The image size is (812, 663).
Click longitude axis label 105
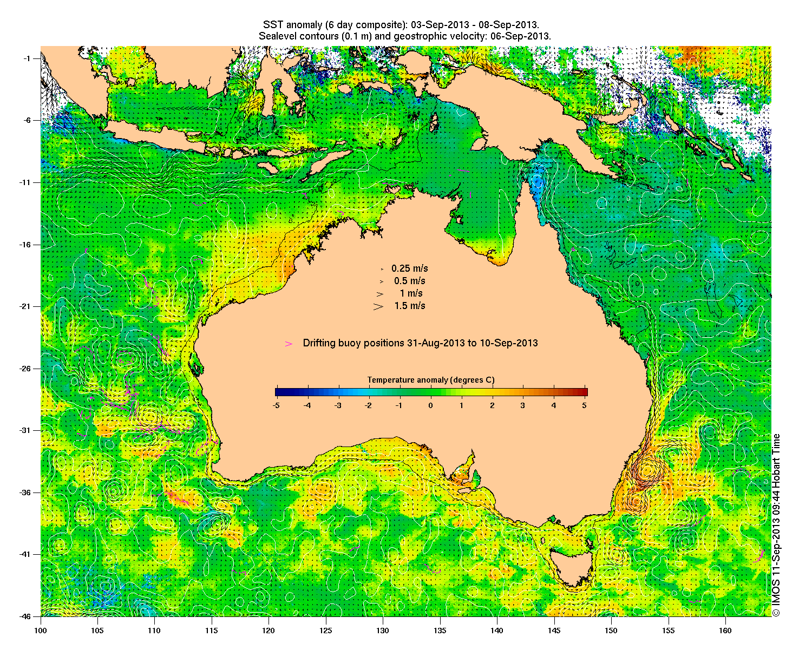pos(97,631)
